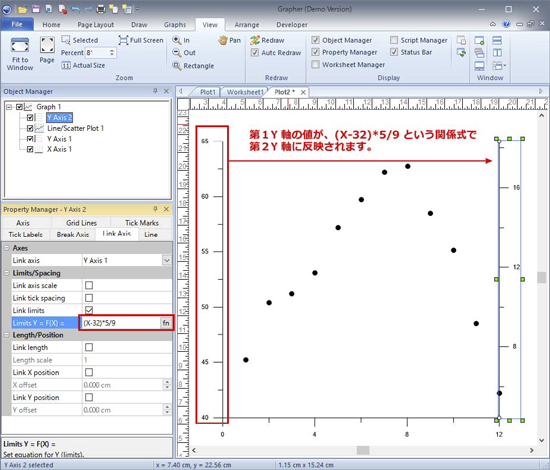Click the Page zoom icon
Image resolution: width=550 pixels, height=470 pixels.
(x=47, y=45)
